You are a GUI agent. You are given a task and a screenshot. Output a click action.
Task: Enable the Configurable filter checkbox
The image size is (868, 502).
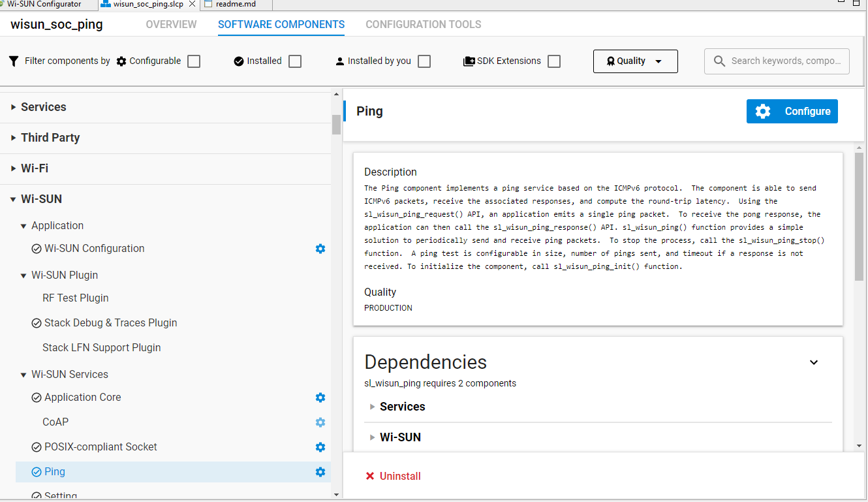[x=193, y=60]
